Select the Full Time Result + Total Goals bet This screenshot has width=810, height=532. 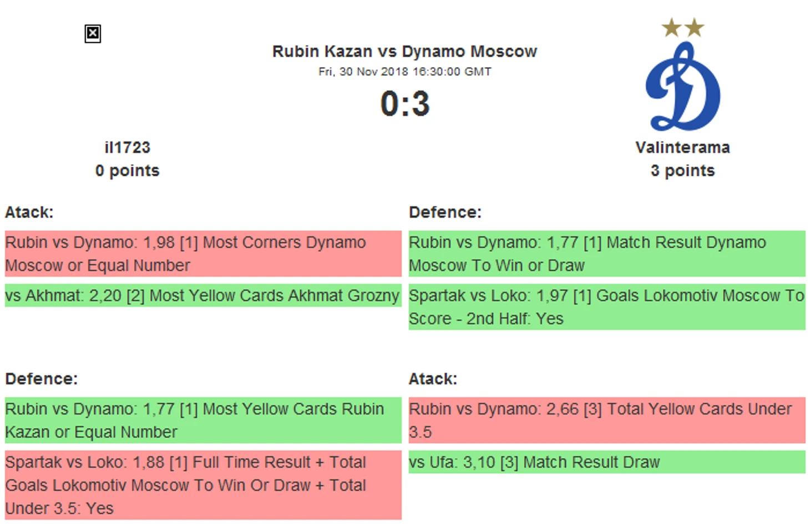click(202, 485)
